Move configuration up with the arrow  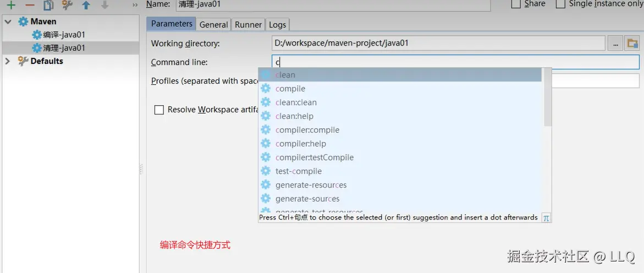(86, 5)
